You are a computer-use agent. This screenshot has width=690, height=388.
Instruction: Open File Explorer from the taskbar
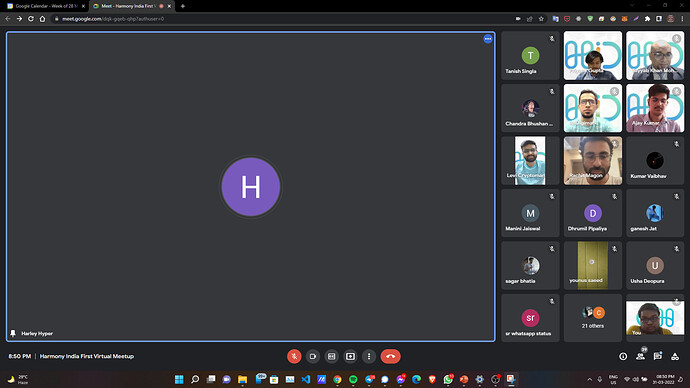tap(242, 380)
